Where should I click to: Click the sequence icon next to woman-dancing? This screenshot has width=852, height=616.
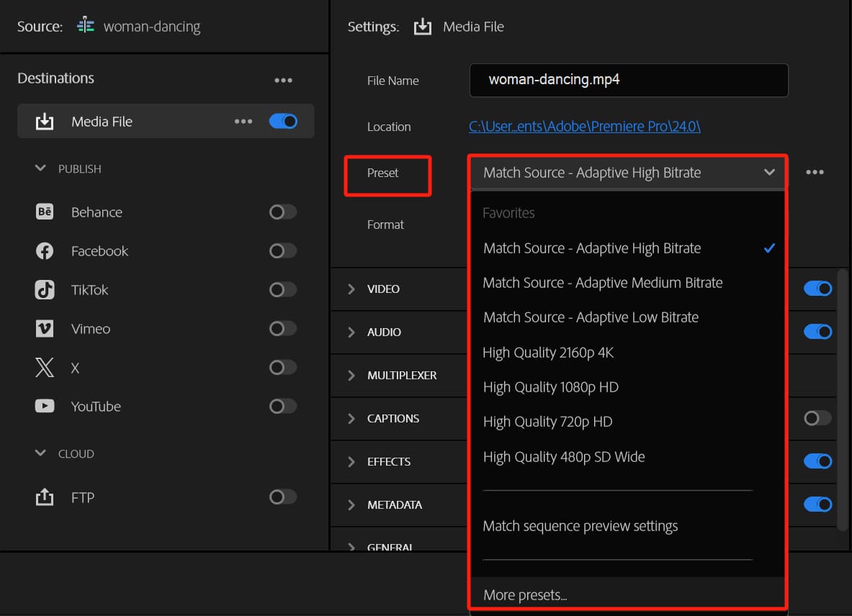pos(85,25)
